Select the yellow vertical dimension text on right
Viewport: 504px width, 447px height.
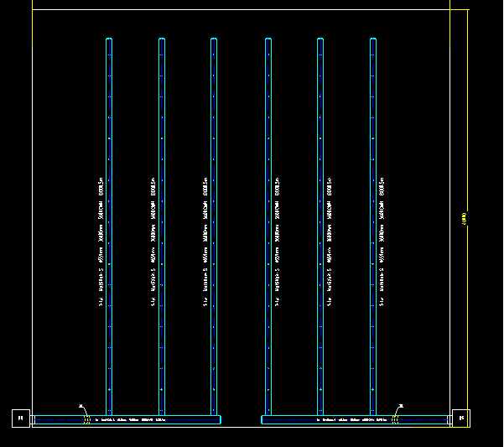click(x=465, y=219)
